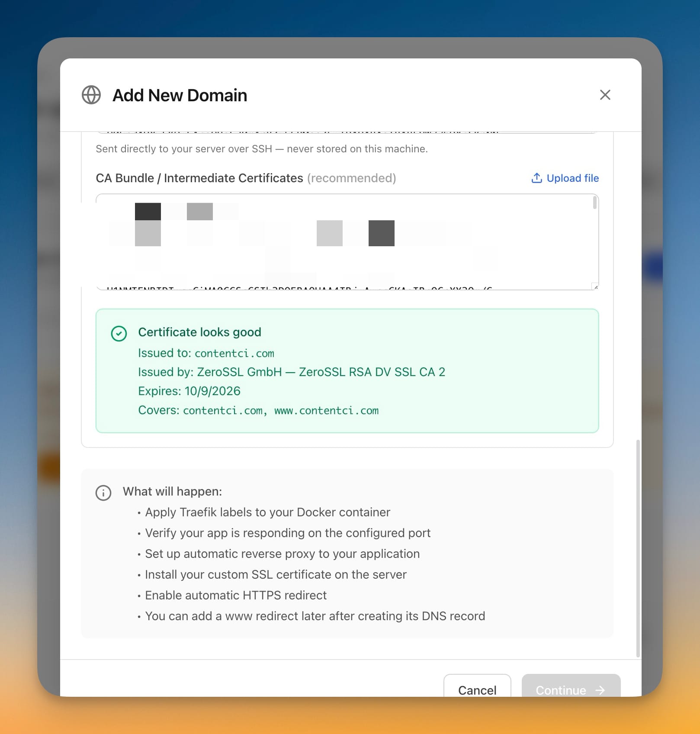Click 'Set up automatic reverse proxy' line
700x734 pixels.
tap(282, 554)
